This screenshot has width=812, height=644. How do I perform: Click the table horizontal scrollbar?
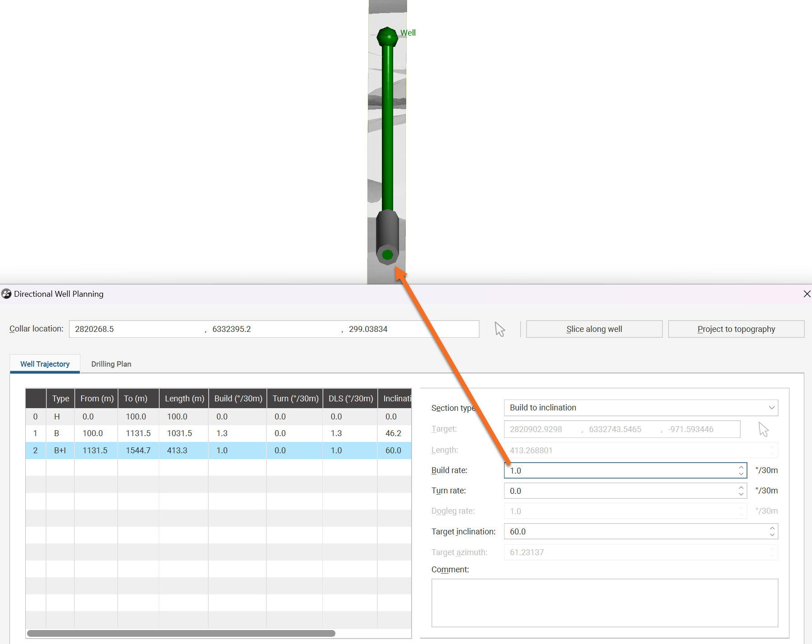(x=181, y=633)
